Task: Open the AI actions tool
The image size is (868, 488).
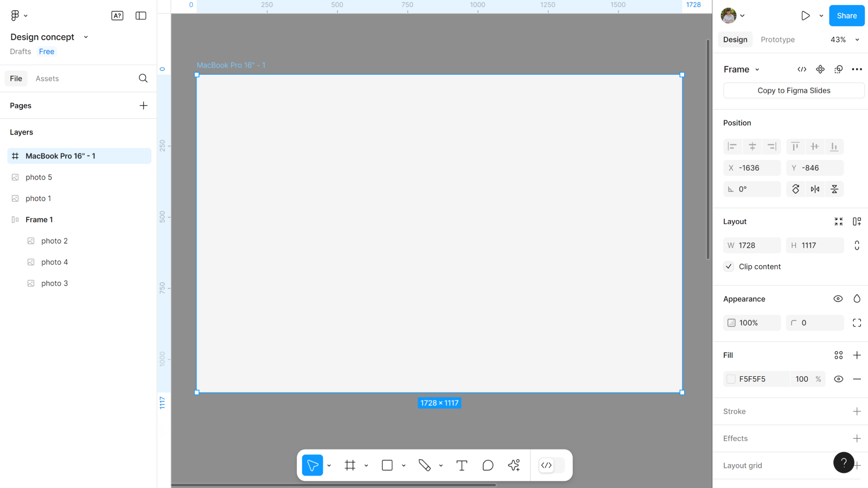Action: point(514,465)
